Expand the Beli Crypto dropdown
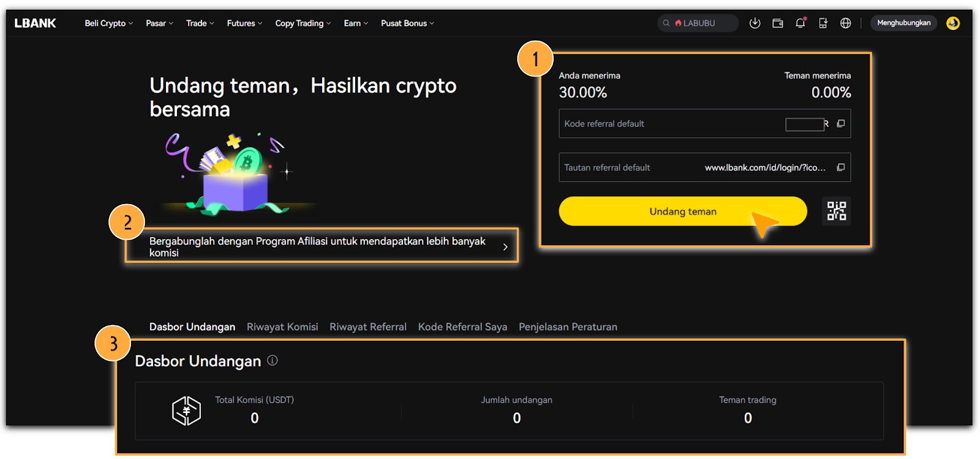The height and width of the screenshot is (459, 980). pos(108,23)
